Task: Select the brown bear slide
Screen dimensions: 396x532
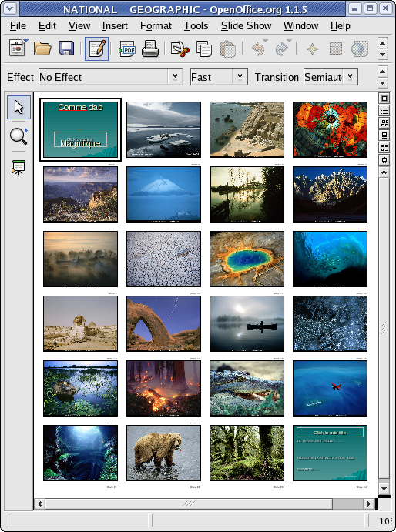Action: (163, 453)
